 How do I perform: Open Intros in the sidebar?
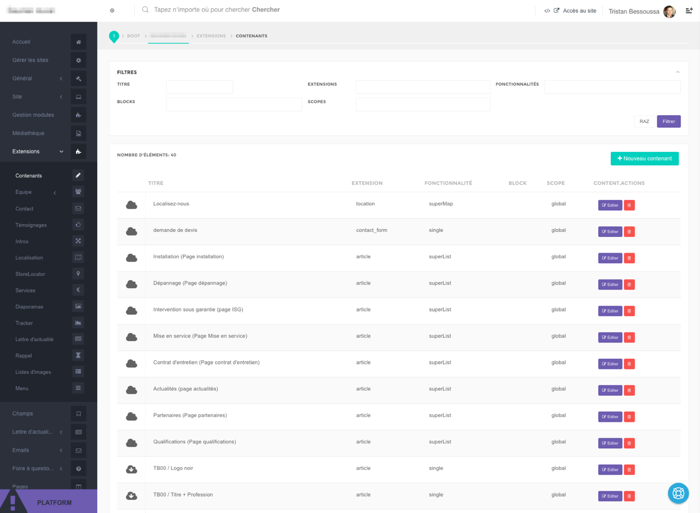(x=22, y=242)
